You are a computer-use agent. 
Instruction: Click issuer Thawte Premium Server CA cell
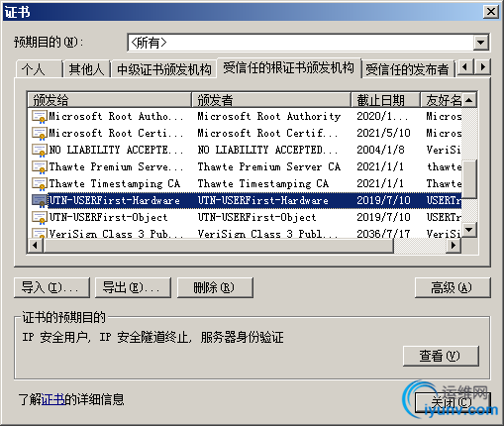[x=268, y=167]
